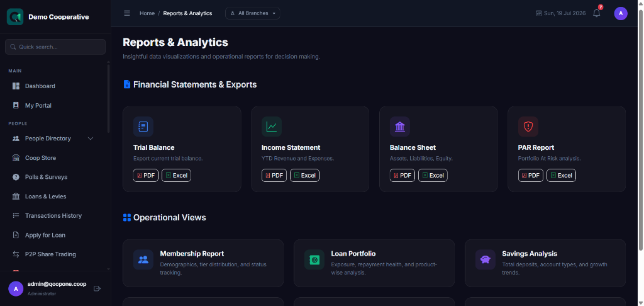Click the Loans & Levies bank icon
Image resolution: width=644 pixels, height=306 pixels.
(16, 196)
